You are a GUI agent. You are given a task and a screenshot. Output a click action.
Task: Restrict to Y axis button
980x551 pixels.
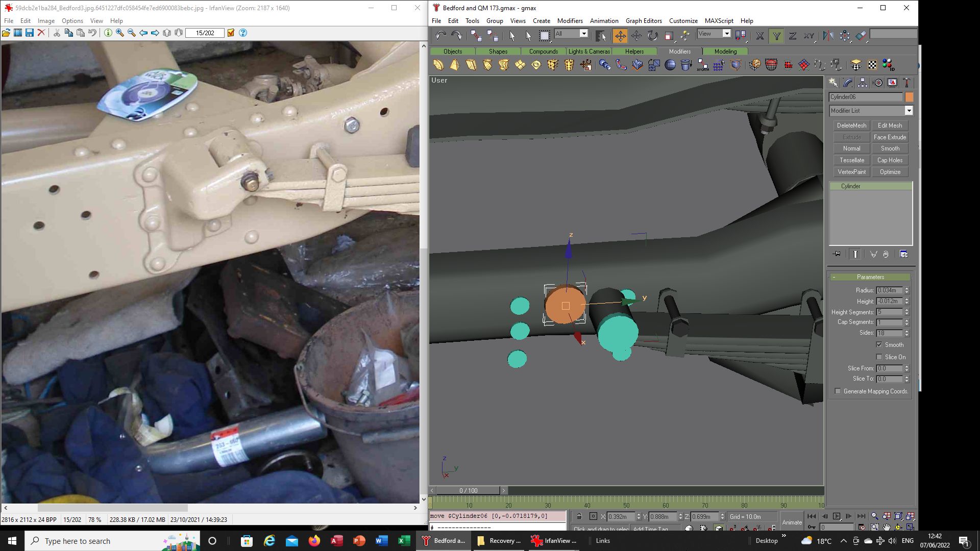[776, 36]
